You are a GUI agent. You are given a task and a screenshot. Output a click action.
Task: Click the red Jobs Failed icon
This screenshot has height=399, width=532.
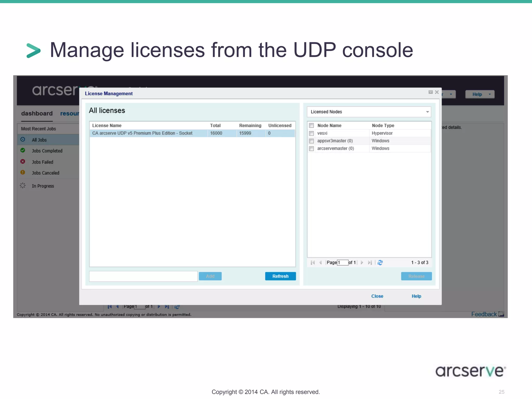23,161
